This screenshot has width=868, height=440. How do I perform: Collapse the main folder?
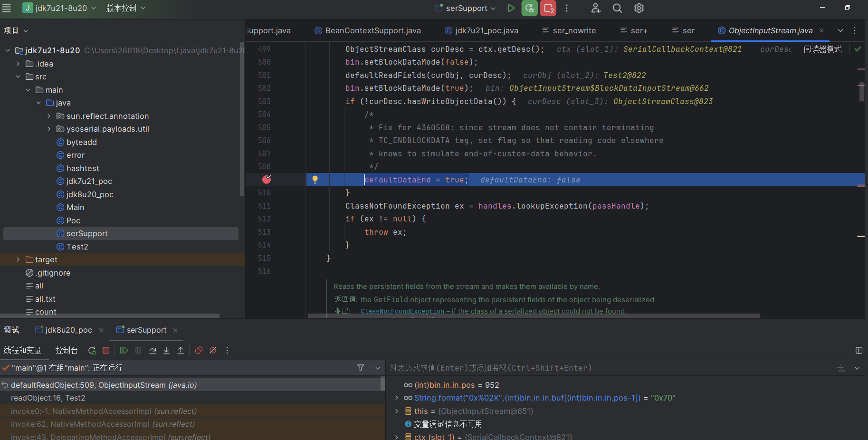point(29,90)
